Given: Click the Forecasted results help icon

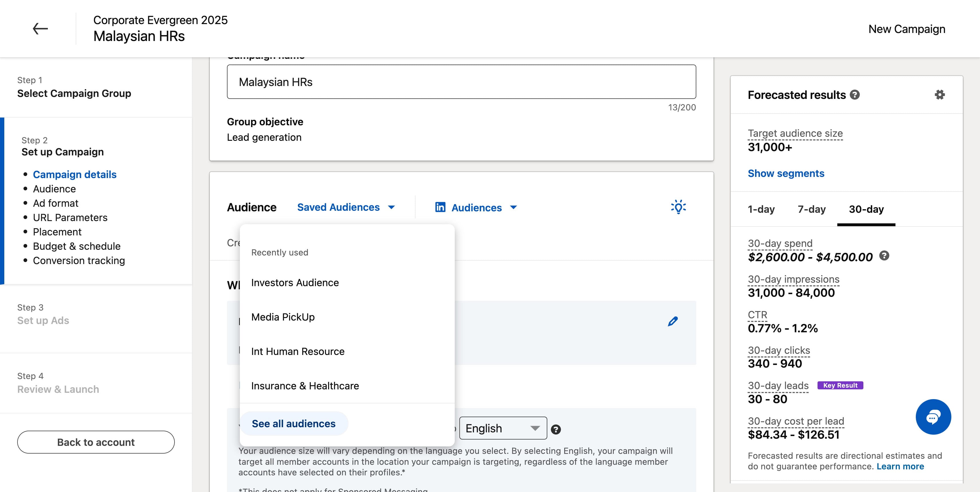Looking at the screenshot, I should [x=854, y=94].
